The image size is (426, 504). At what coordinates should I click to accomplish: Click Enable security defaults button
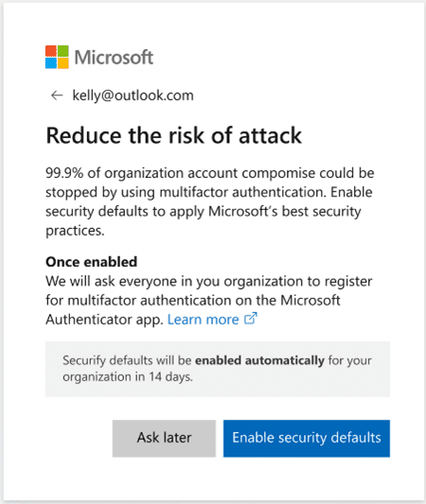coord(307,438)
